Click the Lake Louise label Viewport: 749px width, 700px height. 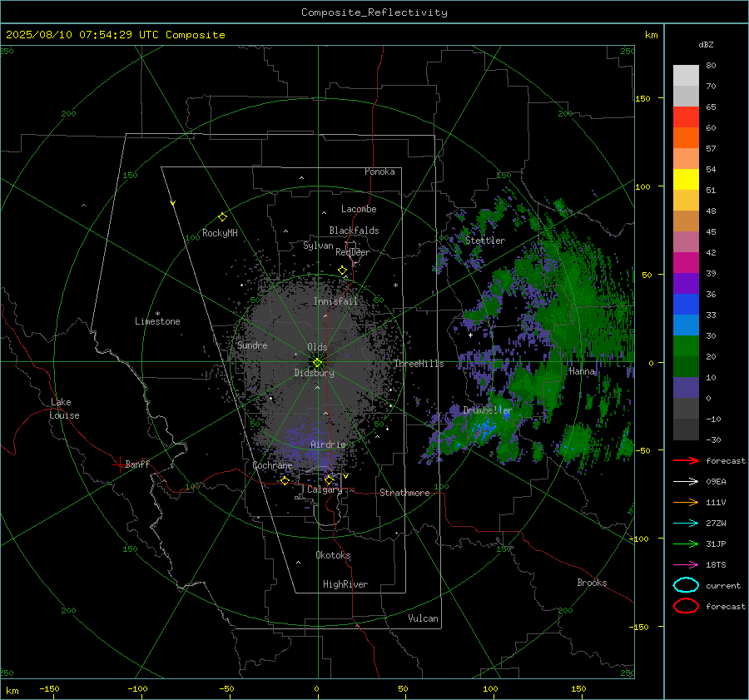(x=64, y=409)
